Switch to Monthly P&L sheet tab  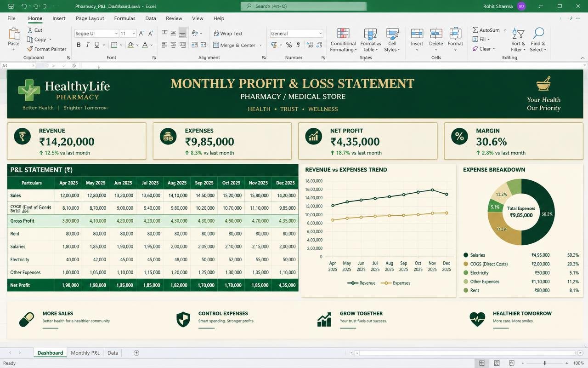click(x=85, y=353)
